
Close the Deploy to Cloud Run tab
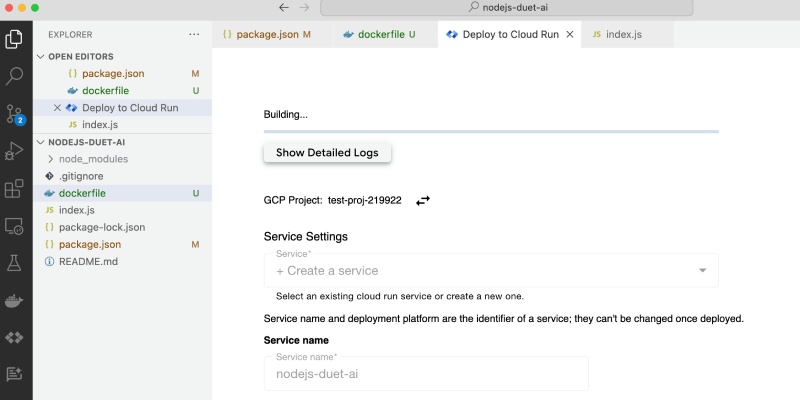coord(570,35)
